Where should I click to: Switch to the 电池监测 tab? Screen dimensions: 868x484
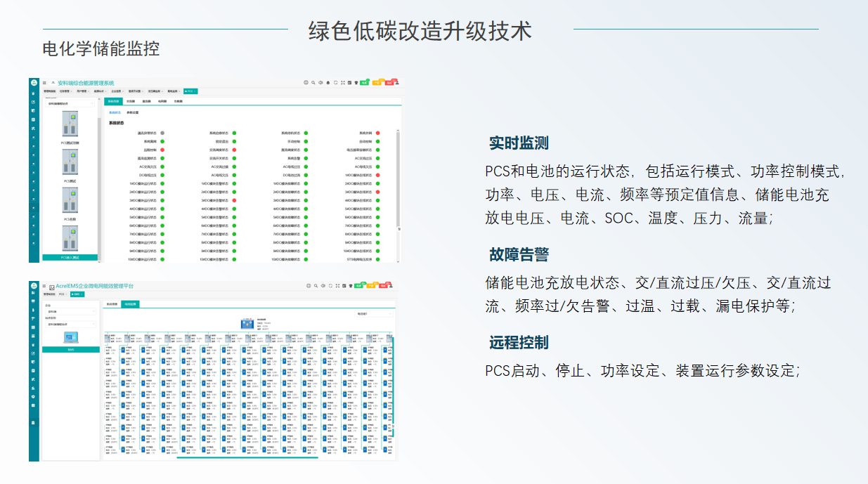pos(131,304)
